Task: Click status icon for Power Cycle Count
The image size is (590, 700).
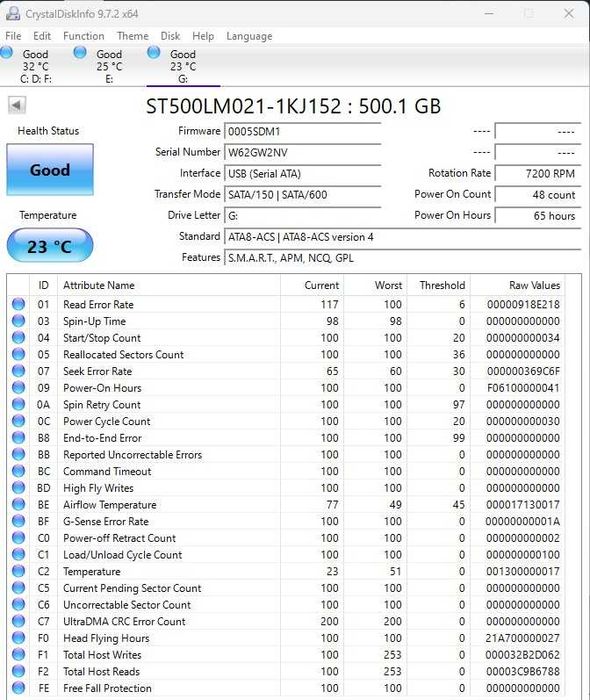Action: tap(18, 421)
